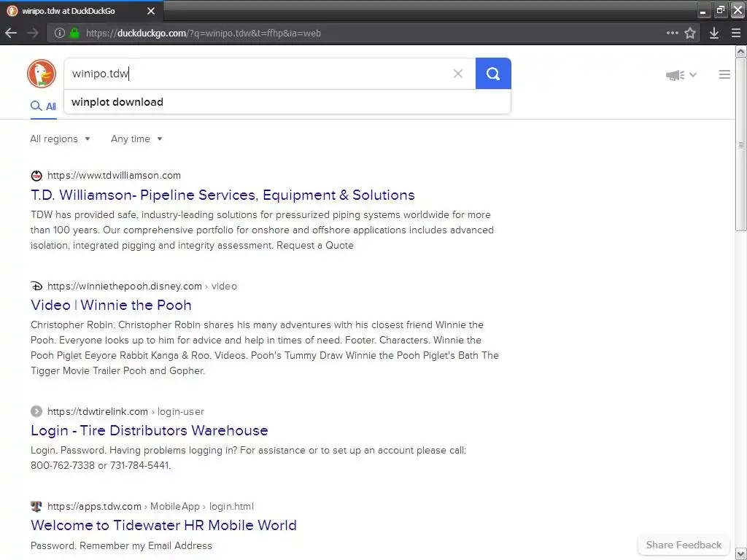Open the Video | Winnie the Pooh result
Viewport: 747px width, 560px height.
[x=111, y=305]
